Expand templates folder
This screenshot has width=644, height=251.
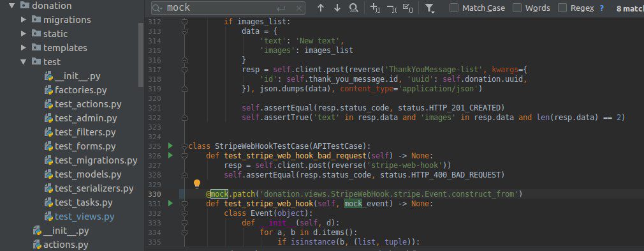point(24,48)
